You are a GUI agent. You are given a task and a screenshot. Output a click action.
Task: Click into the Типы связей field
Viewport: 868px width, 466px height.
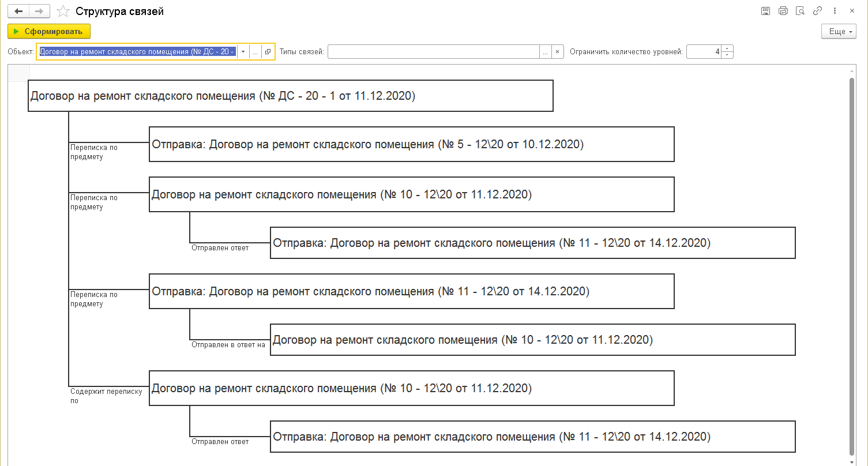433,51
